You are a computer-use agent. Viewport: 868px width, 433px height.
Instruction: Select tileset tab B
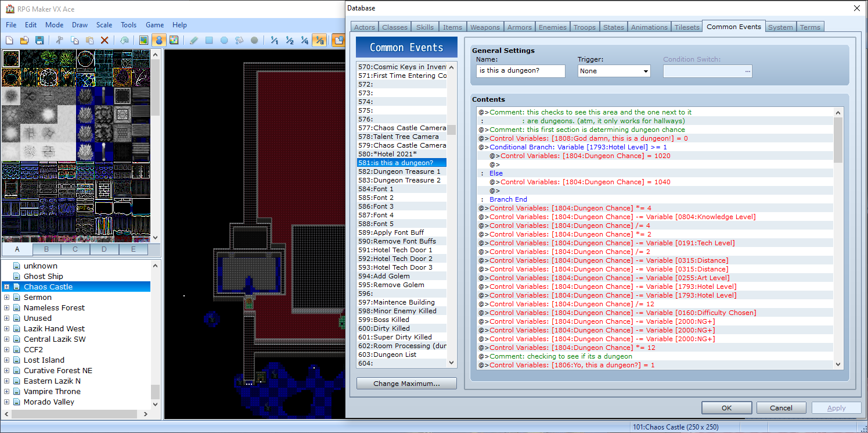click(46, 249)
